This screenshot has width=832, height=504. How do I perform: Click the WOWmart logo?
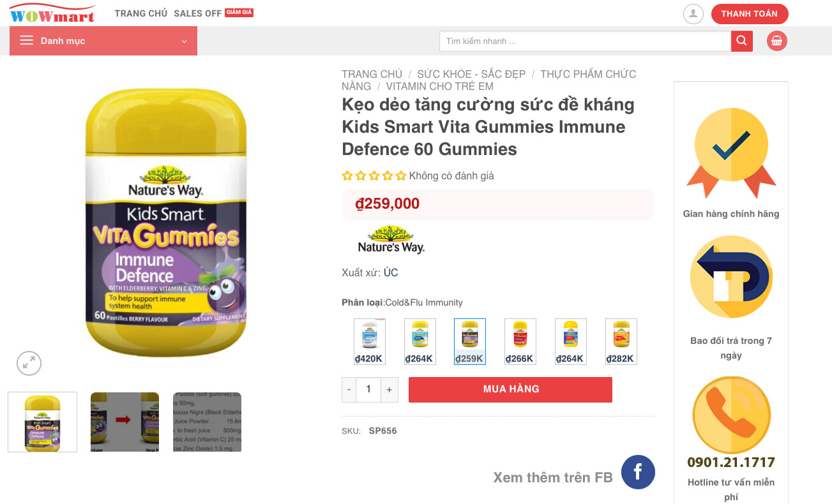point(52,14)
